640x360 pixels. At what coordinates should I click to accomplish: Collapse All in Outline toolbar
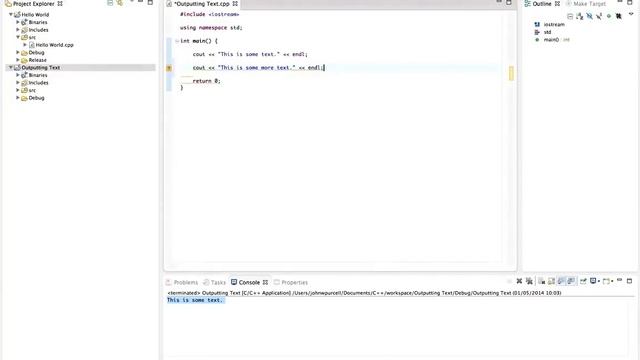pyautogui.click(x=570, y=16)
